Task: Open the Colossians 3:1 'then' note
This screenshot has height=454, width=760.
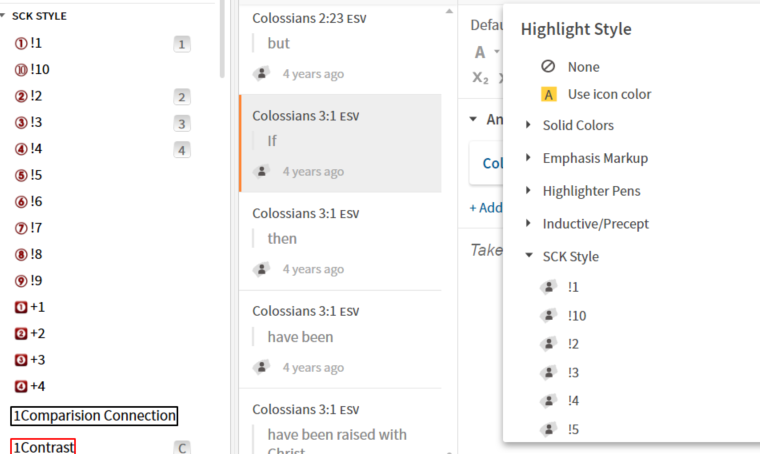Action: point(340,241)
